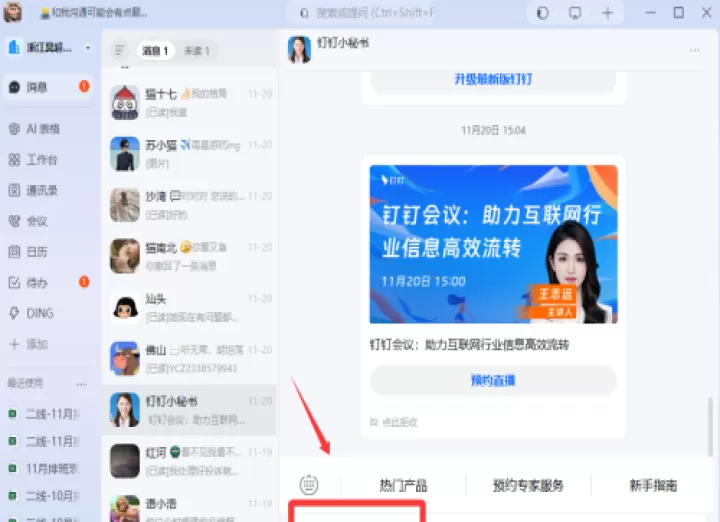Click the 待办 red notification badge

click(x=84, y=282)
